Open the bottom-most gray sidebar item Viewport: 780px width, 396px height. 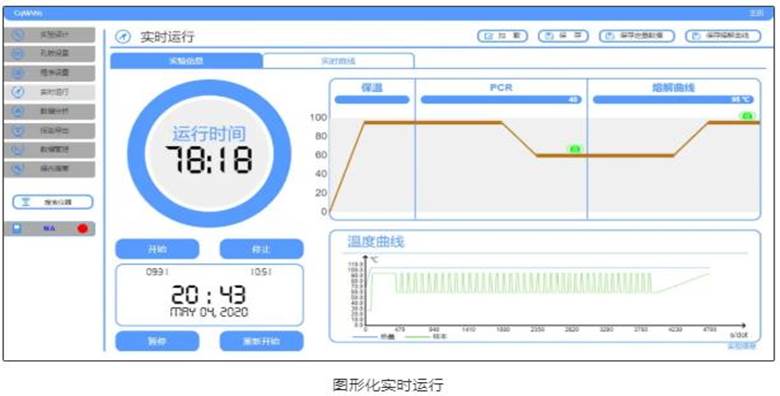(49, 169)
